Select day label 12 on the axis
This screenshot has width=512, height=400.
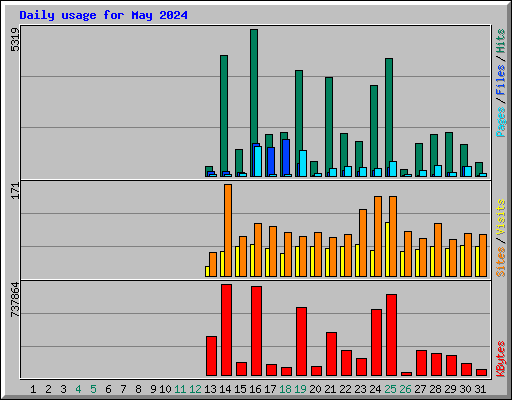(x=195, y=389)
